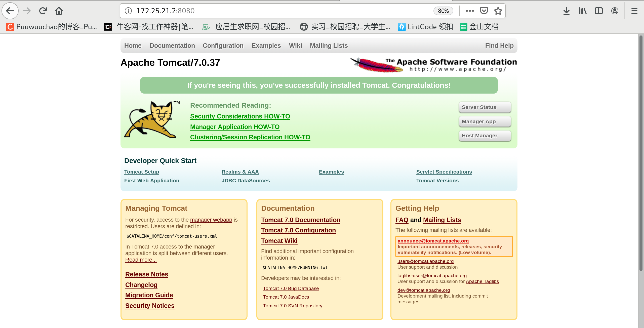The image size is (644, 328).
Task: Open the Changelog link
Action: point(141,285)
